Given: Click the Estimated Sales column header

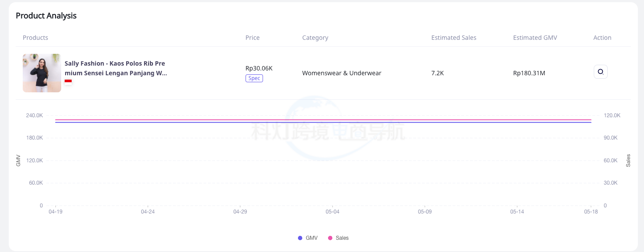Looking at the screenshot, I should [454, 38].
